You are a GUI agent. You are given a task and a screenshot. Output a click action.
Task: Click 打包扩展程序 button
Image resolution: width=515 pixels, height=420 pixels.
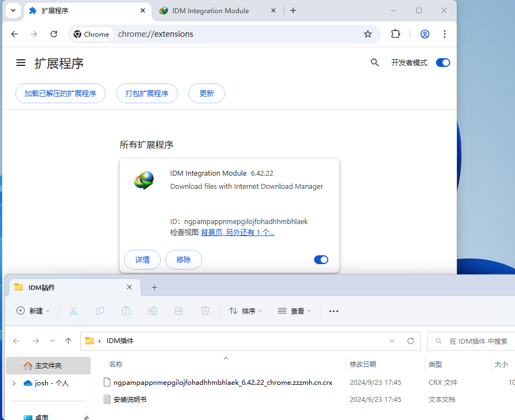pos(147,93)
